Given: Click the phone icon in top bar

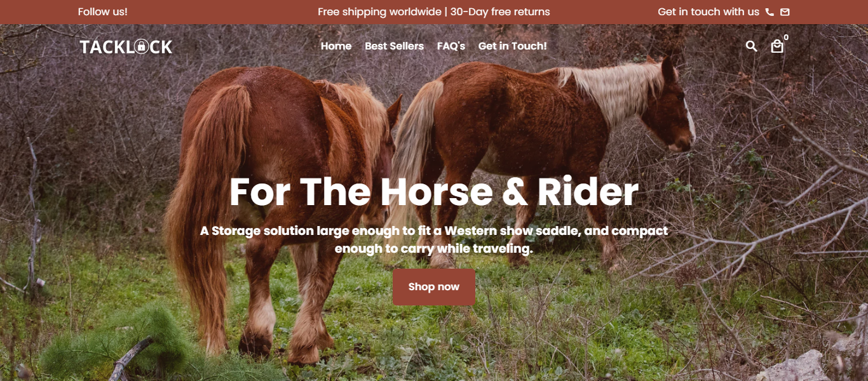Looking at the screenshot, I should point(770,12).
